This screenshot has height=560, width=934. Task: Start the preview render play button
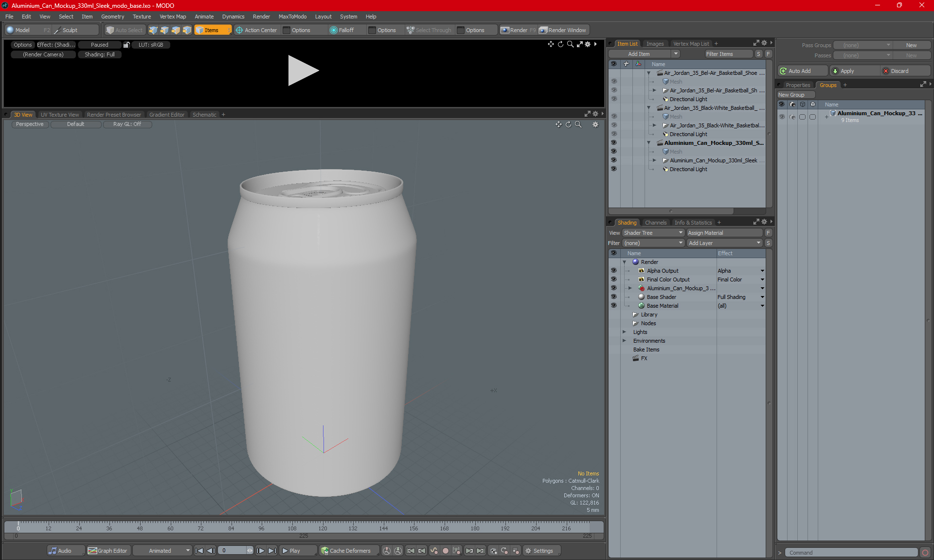[x=303, y=70]
